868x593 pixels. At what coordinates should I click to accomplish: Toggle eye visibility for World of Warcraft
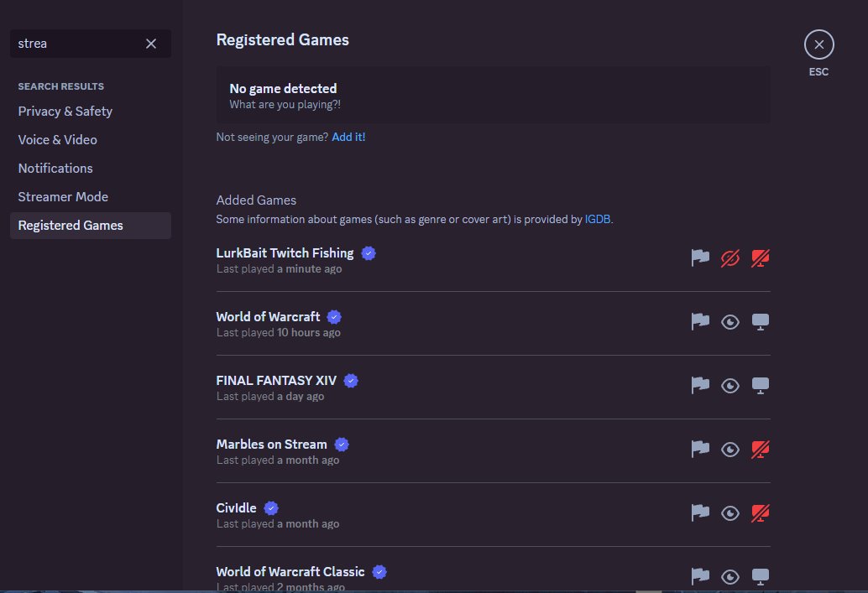coord(730,322)
